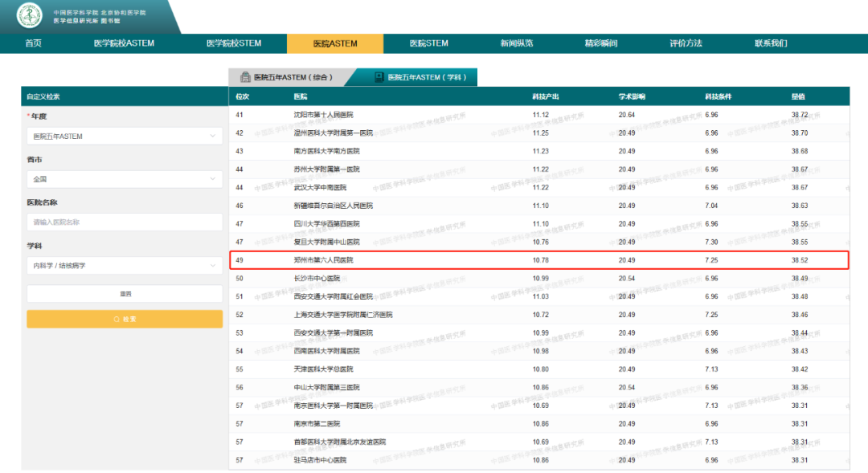Click 科技产出 value 11.03 for 红会医院
The width and height of the screenshot is (868, 473).
point(540,296)
